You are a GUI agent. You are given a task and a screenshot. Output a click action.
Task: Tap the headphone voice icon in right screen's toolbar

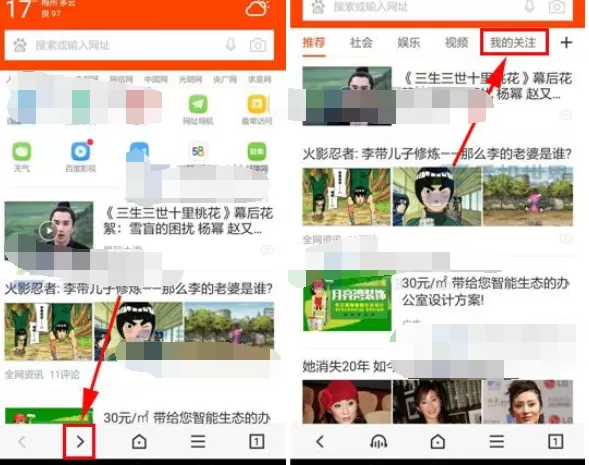[379, 442]
